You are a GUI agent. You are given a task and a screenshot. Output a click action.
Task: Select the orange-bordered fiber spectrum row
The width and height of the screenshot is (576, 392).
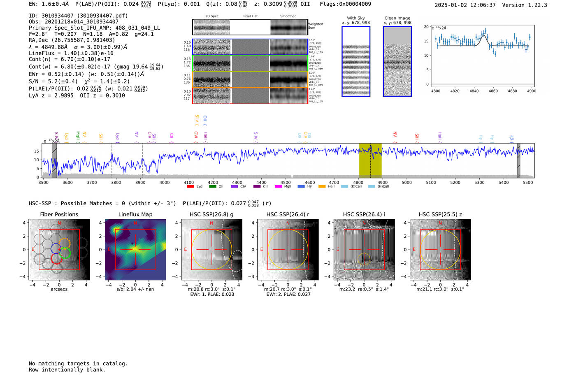[x=250, y=79]
